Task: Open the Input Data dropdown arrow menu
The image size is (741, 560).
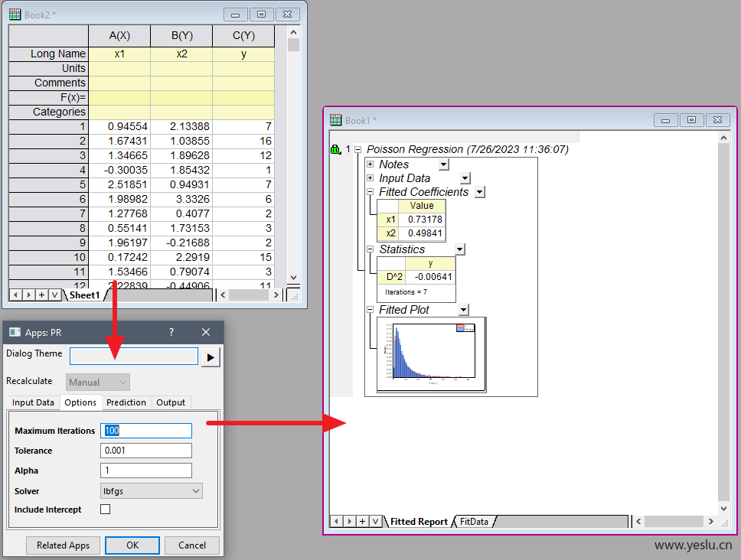Action: (465, 178)
